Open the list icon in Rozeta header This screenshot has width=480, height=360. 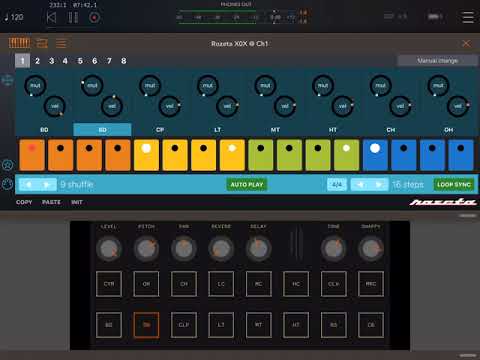pos(61,43)
